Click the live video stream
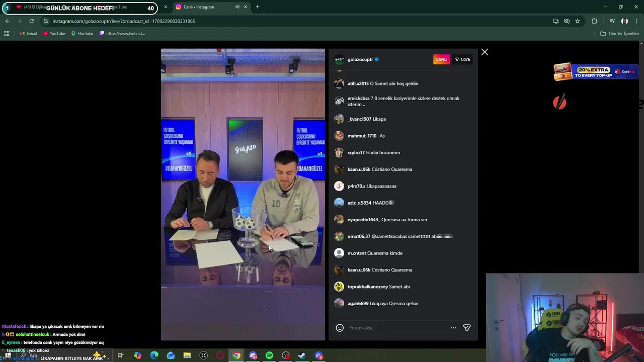 click(243, 195)
